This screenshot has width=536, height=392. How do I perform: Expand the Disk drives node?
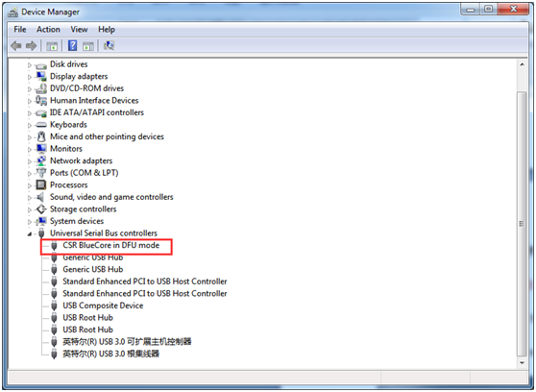pos(30,65)
